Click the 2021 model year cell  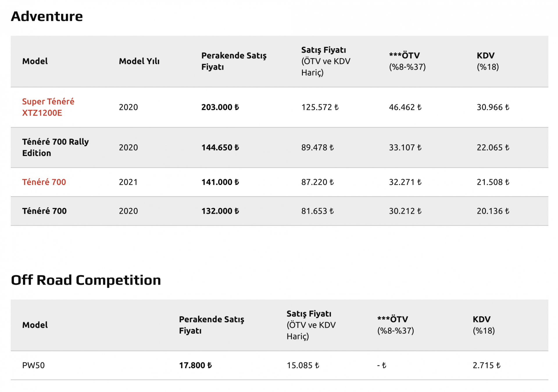tap(128, 182)
